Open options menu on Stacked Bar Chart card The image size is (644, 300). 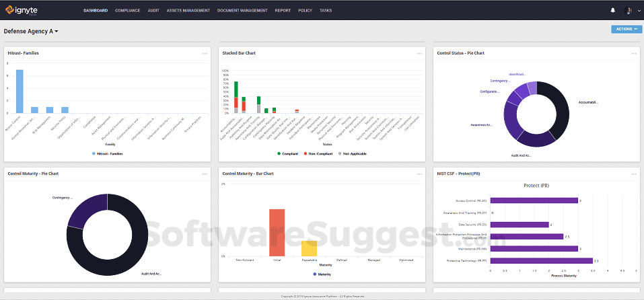point(419,53)
